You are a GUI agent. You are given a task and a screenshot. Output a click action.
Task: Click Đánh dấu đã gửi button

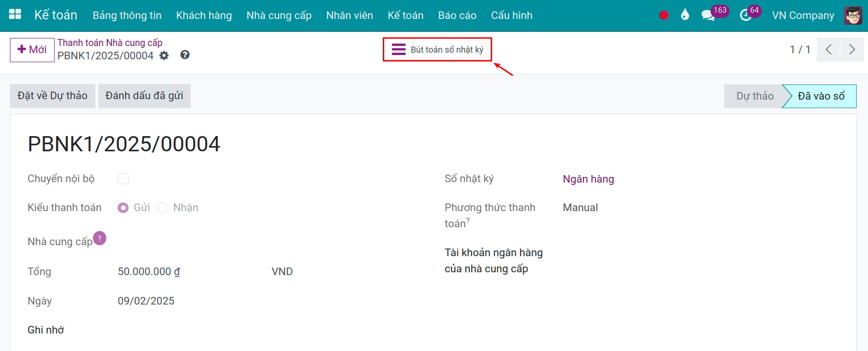coord(144,96)
